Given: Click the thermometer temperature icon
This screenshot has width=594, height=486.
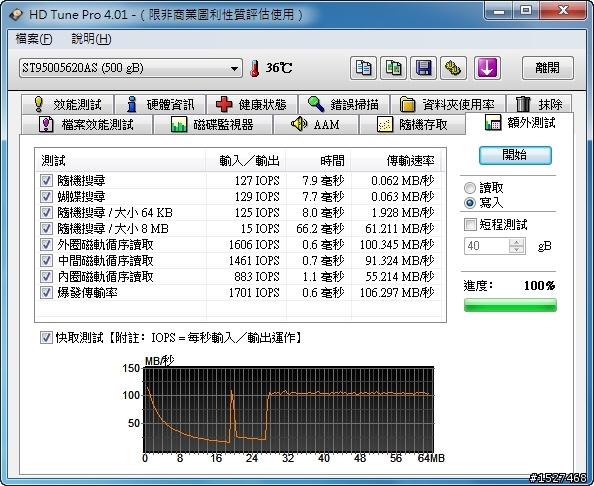Looking at the screenshot, I should 255,69.
